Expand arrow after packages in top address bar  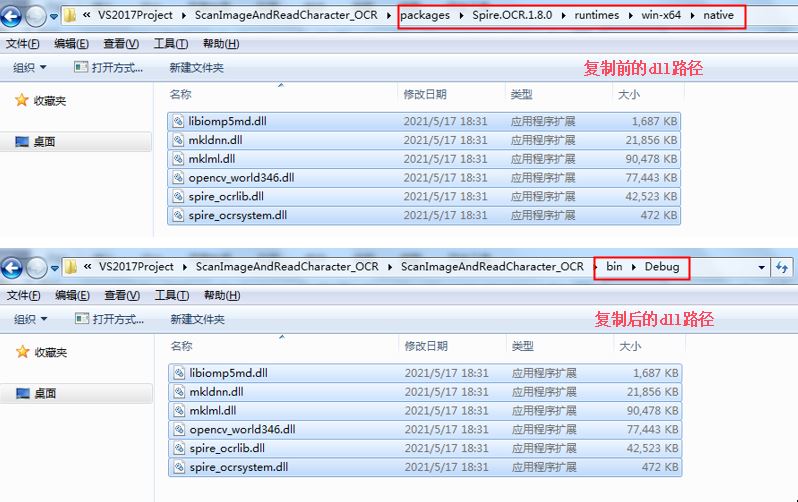[461, 15]
